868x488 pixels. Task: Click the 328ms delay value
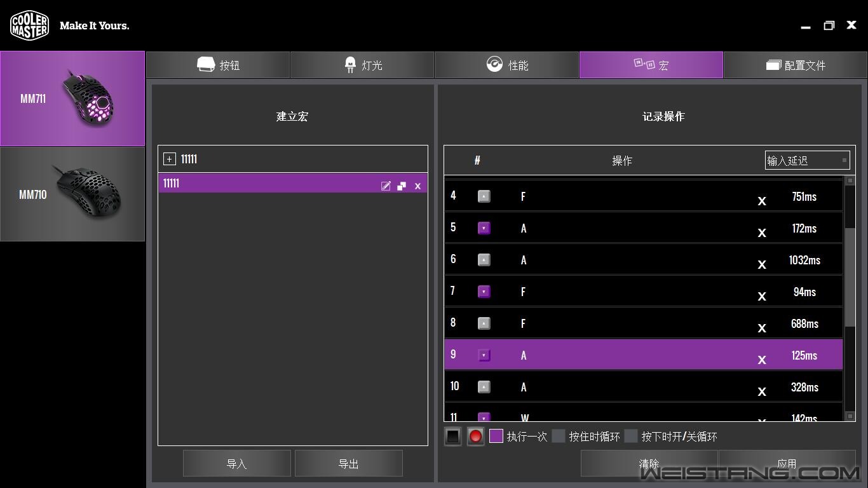coord(804,387)
